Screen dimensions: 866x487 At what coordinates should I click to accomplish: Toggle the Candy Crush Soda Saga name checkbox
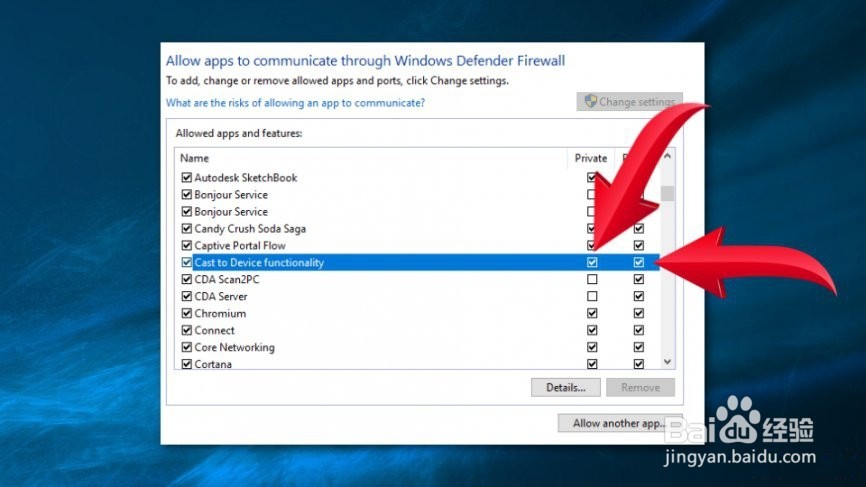point(186,229)
